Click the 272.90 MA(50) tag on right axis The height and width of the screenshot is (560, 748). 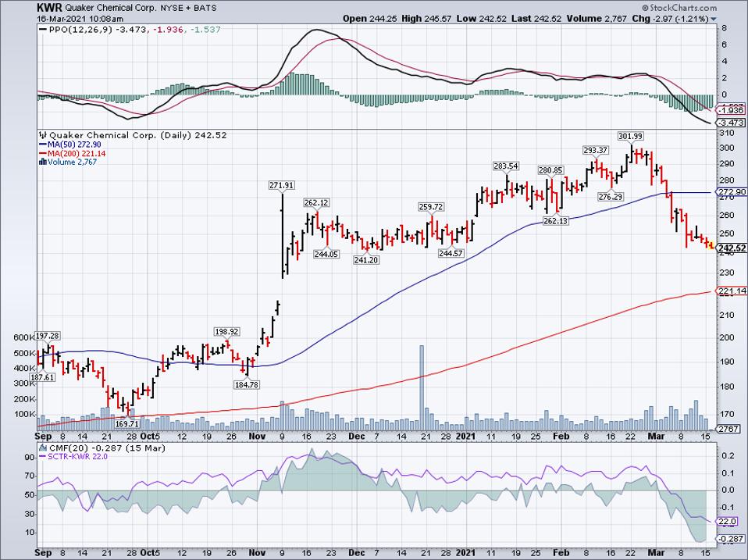tap(731, 192)
